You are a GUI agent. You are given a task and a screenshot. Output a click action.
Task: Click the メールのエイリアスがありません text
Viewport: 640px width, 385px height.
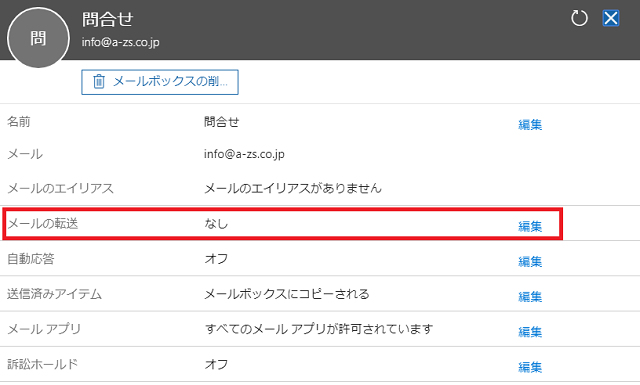tap(293, 188)
